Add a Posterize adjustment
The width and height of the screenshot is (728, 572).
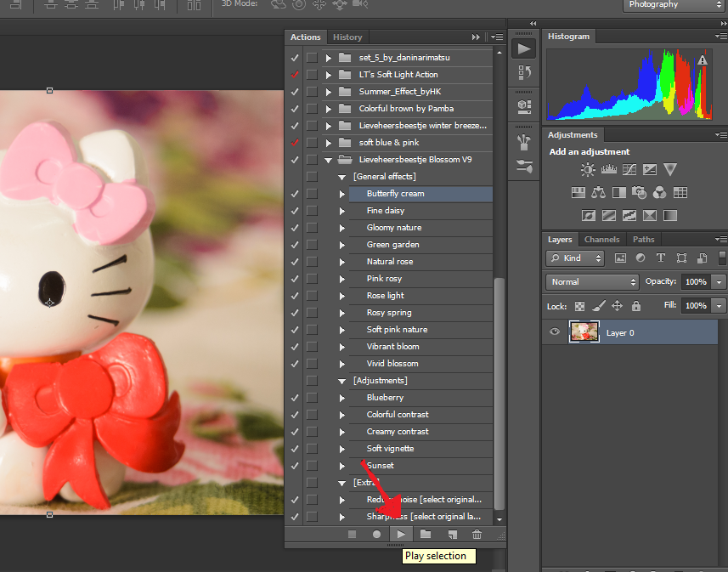point(609,215)
